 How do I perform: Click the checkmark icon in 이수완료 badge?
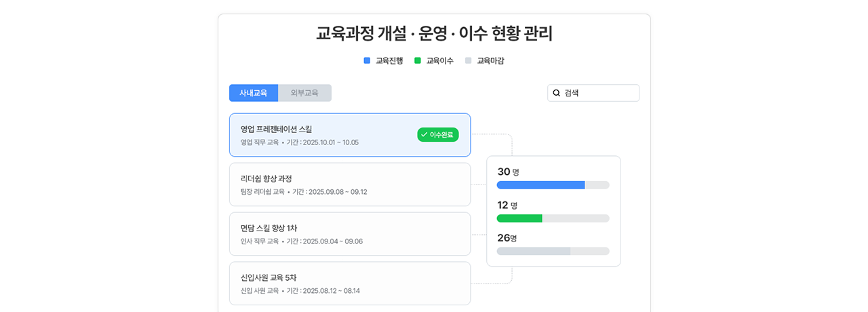click(424, 135)
